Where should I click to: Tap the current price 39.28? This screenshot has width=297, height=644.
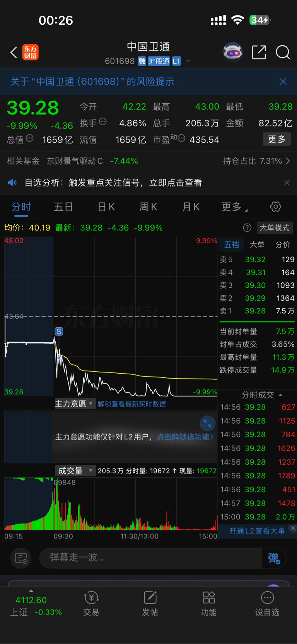(33, 108)
